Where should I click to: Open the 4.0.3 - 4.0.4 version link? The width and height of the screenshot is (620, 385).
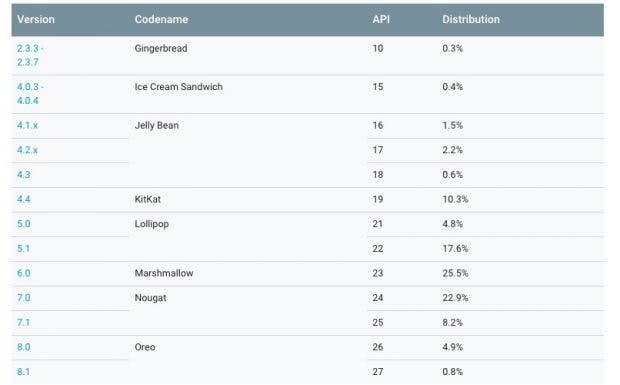coord(30,94)
